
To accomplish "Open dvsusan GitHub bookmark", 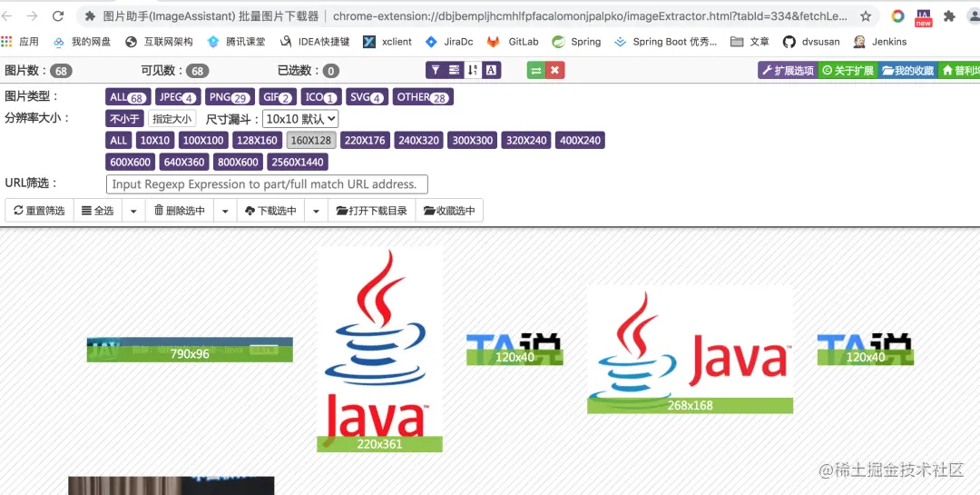I will [x=811, y=42].
